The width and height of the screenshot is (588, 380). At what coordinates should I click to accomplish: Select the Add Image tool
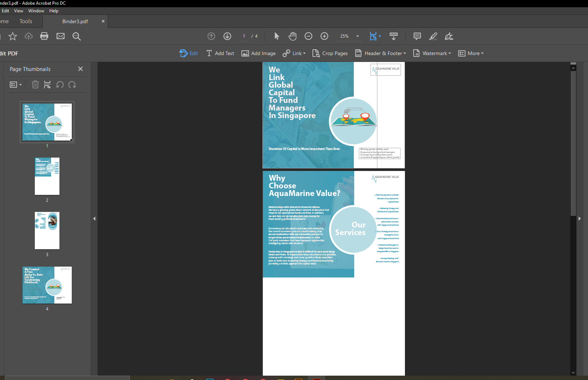(x=258, y=53)
